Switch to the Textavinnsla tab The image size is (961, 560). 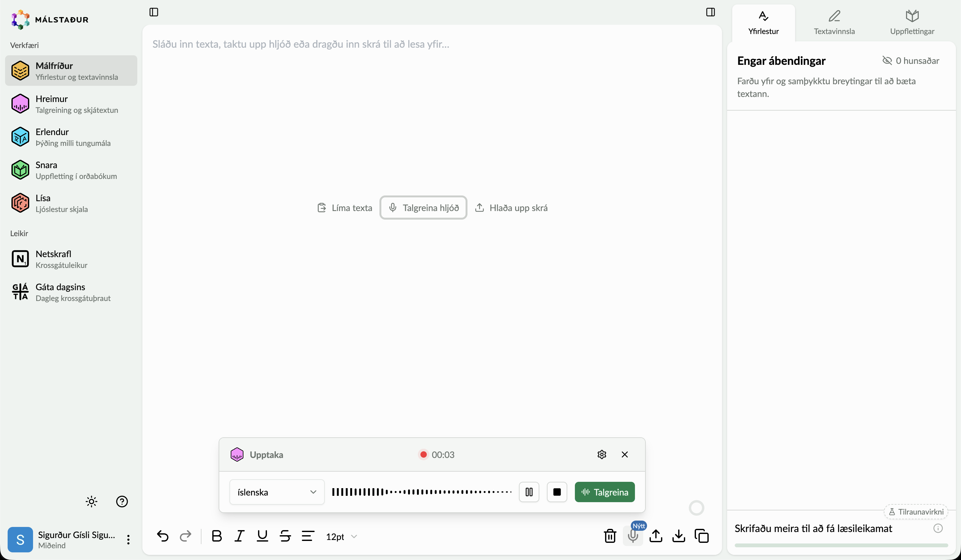(x=834, y=23)
